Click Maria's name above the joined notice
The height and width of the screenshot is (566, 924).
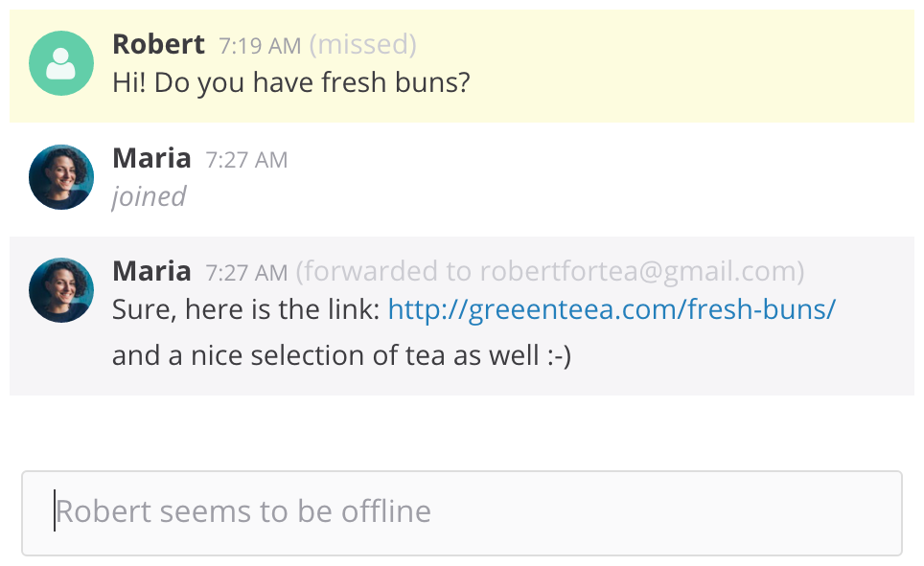click(151, 158)
